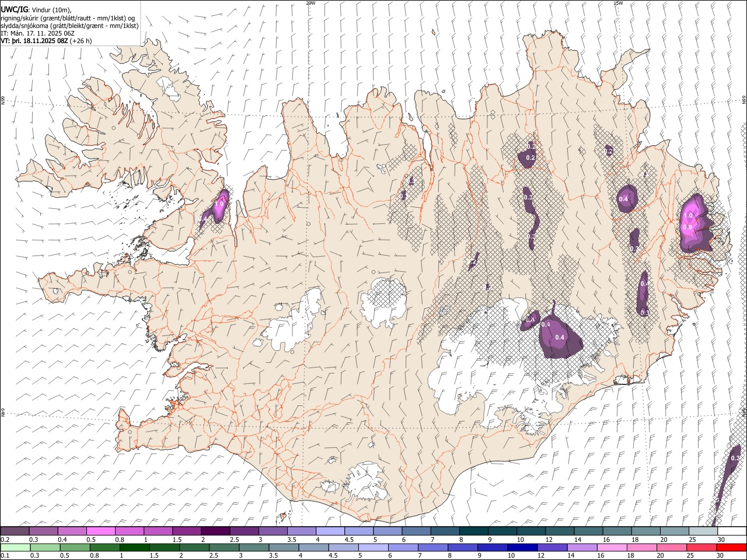Click the pale green 0.1 swatch in the lower rain row
This screenshot has height=560, width=747.
pyautogui.click(x=15, y=548)
